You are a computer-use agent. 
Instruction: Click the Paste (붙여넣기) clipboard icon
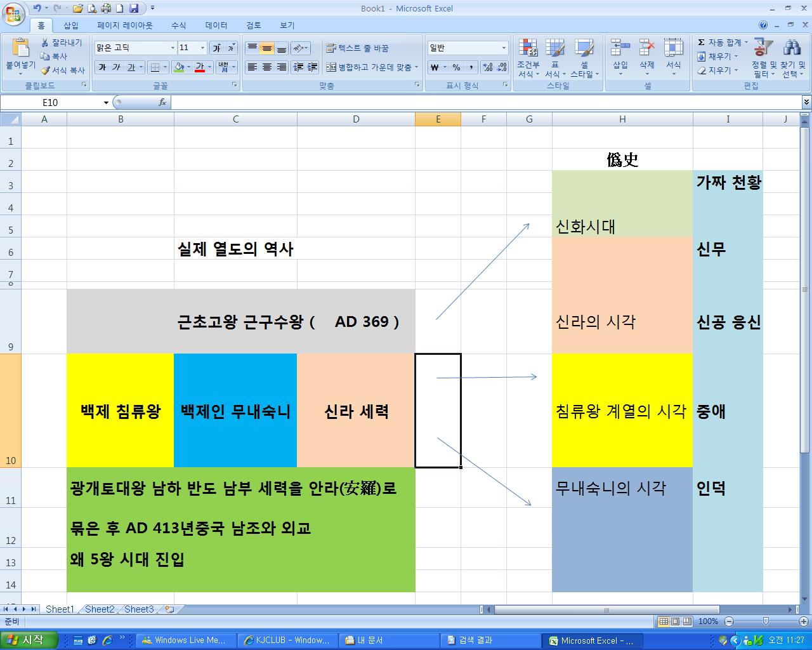point(20,50)
